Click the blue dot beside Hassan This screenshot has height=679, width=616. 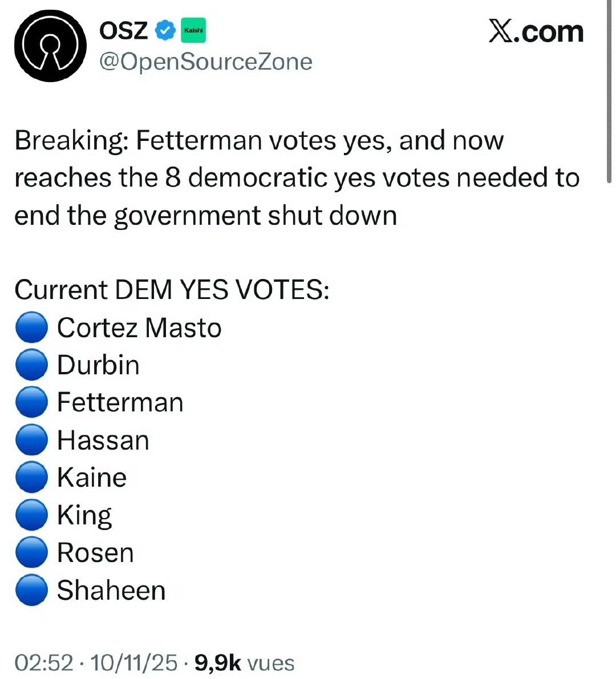31,440
